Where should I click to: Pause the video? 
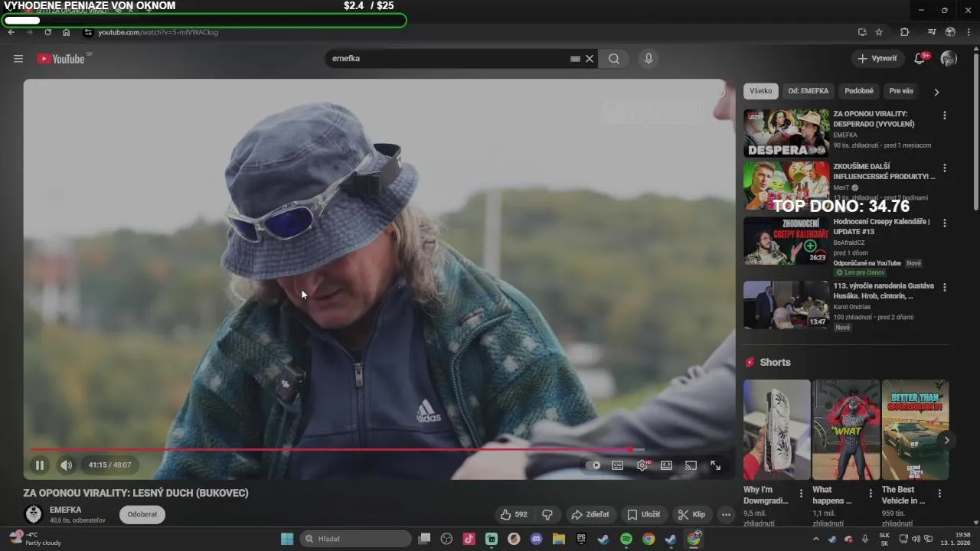[x=39, y=465]
